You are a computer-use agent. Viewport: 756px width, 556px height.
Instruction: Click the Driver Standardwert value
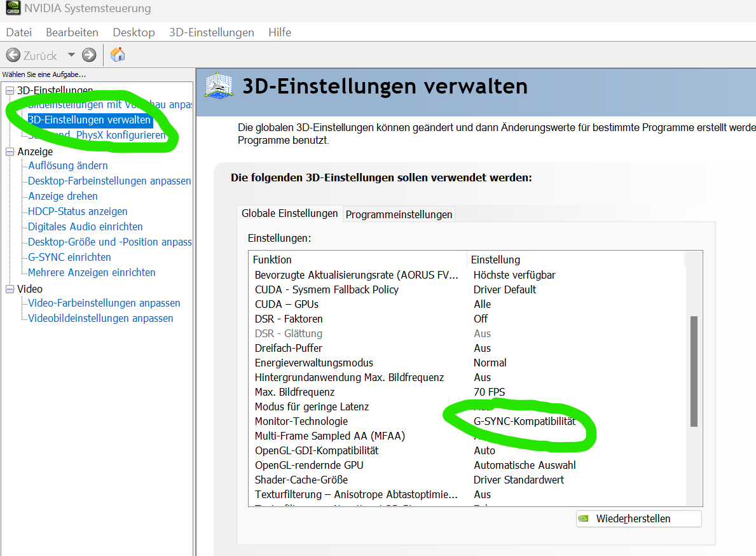[x=519, y=480]
